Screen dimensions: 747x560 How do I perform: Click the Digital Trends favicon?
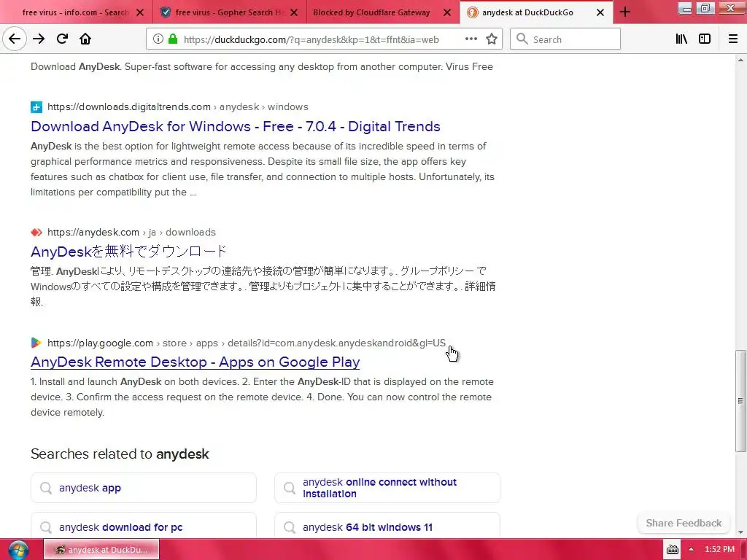pos(36,106)
